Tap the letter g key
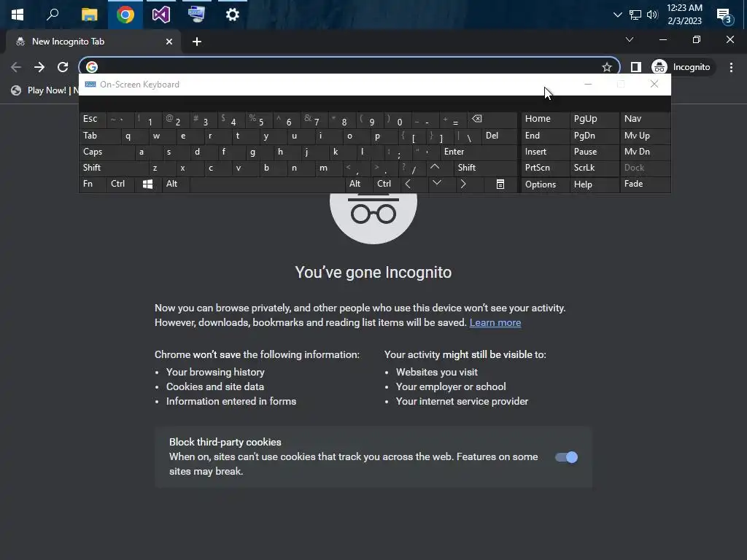The image size is (747, 560). pyautogui.click(x=252, y=152)
